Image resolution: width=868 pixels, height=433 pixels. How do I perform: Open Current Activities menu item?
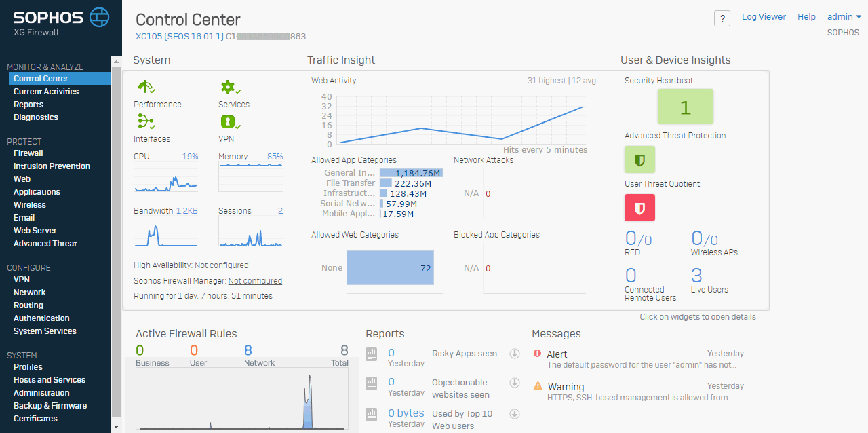46,92
